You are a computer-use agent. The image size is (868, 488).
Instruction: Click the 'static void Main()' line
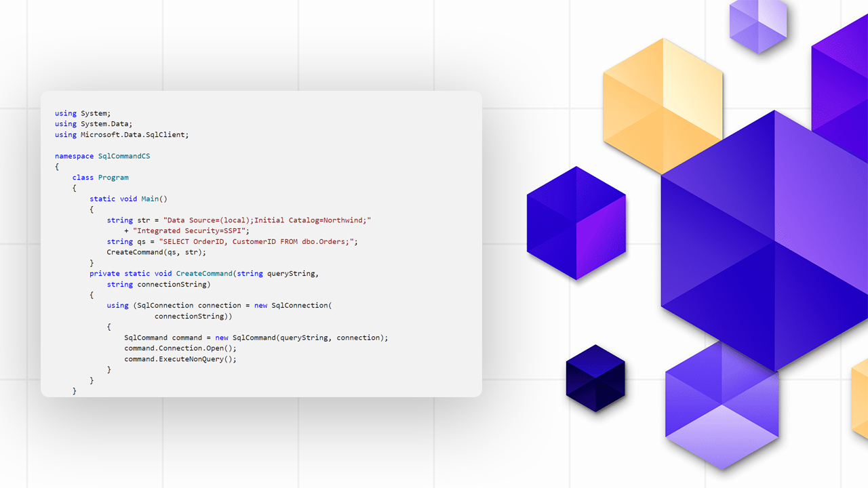(128, 199)
